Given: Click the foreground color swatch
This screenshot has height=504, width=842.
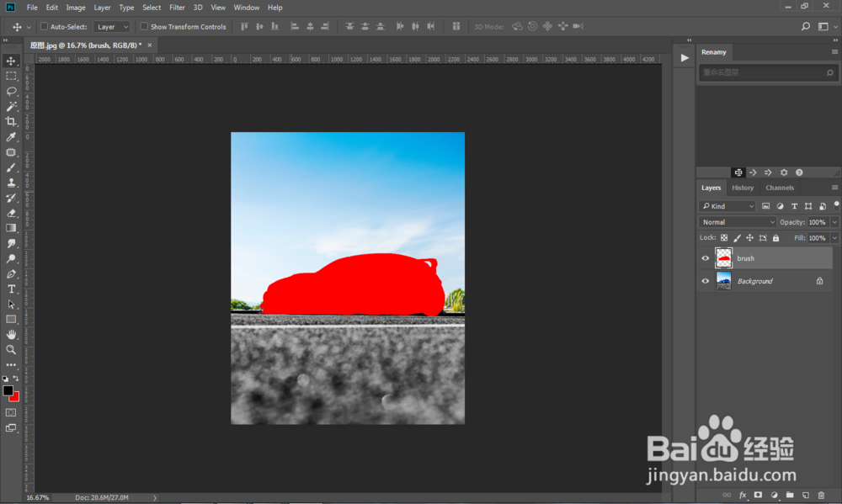Looking at the screenshot, I should point(8,390).
